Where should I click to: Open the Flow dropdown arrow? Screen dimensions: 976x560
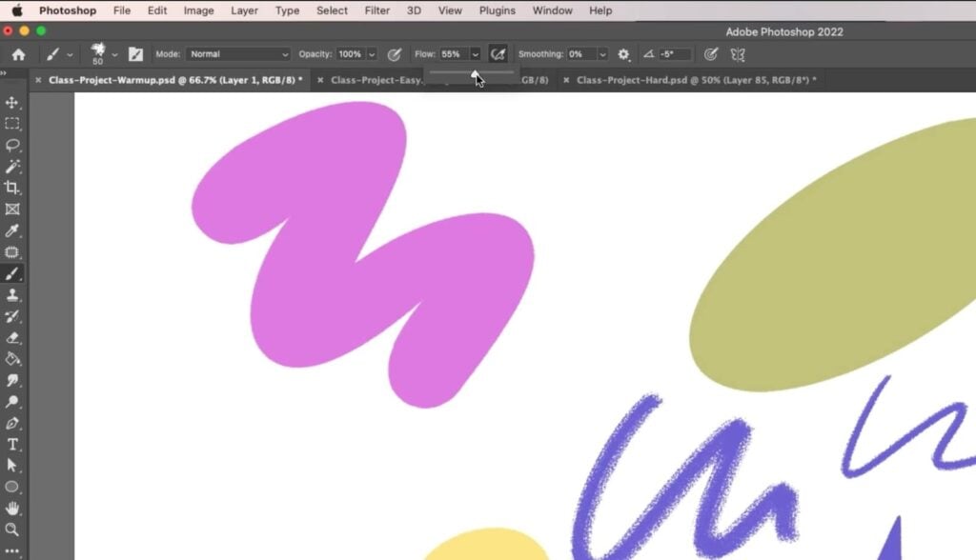(x=475, y=54)
